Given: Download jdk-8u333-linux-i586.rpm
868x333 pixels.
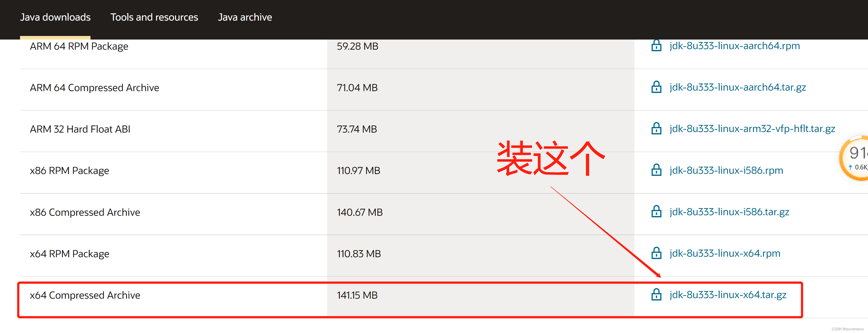Looking at the screenshot, I should point(726,170).
